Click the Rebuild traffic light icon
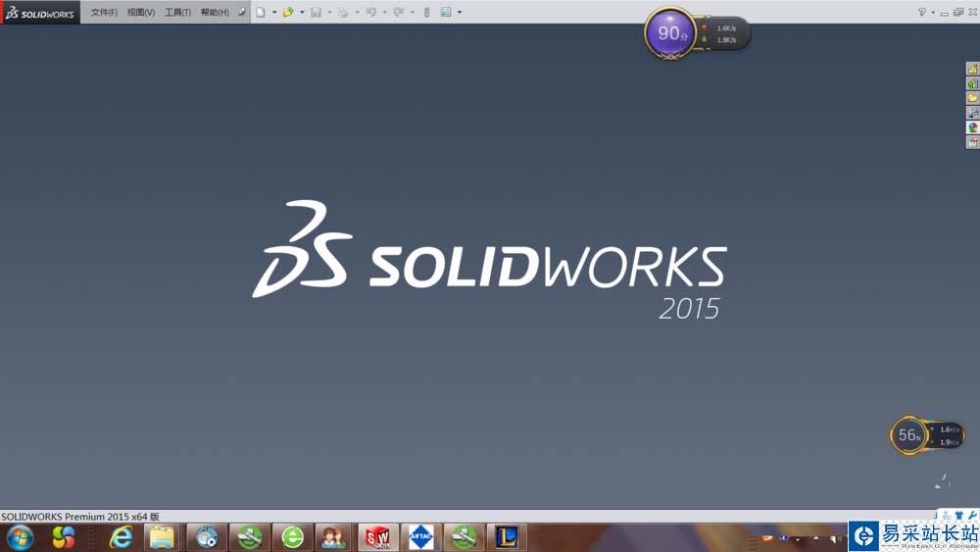This screenshot has width=980, height=552. pos(427,12)
